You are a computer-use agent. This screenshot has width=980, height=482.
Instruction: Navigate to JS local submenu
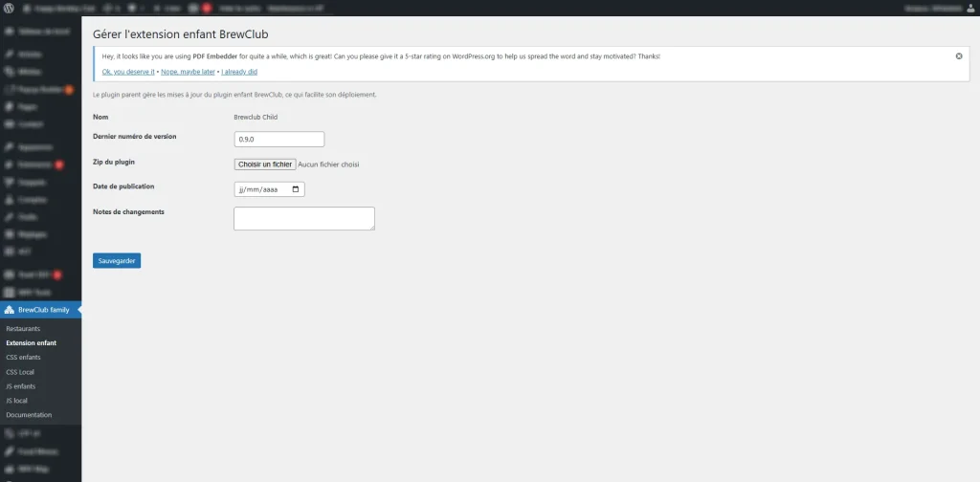pos(17,400)
